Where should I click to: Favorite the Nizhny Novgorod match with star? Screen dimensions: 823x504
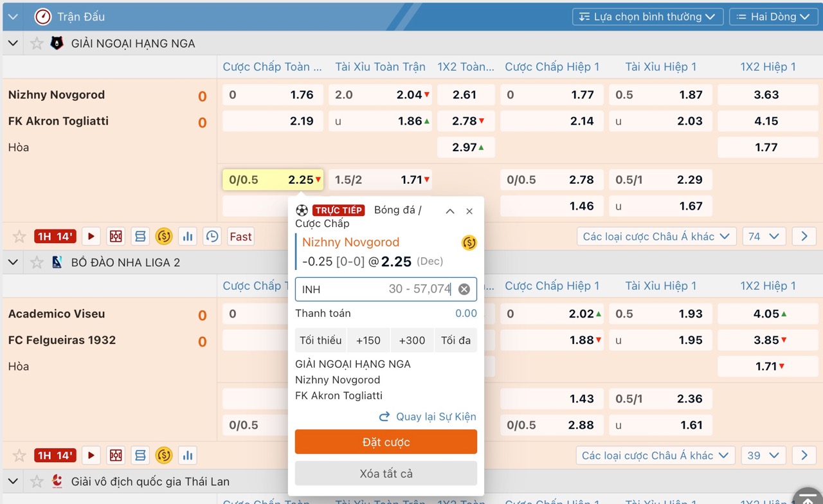(19, 237)
